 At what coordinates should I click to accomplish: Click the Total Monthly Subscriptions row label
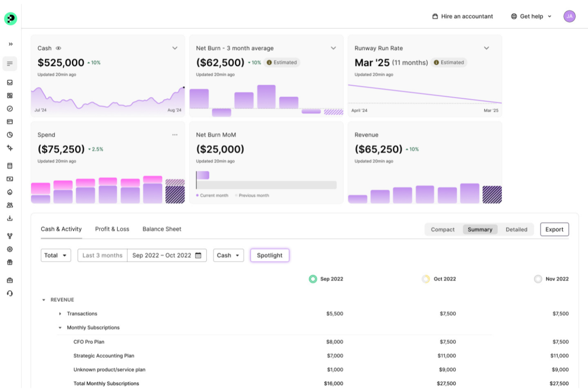tap(106, 384)
